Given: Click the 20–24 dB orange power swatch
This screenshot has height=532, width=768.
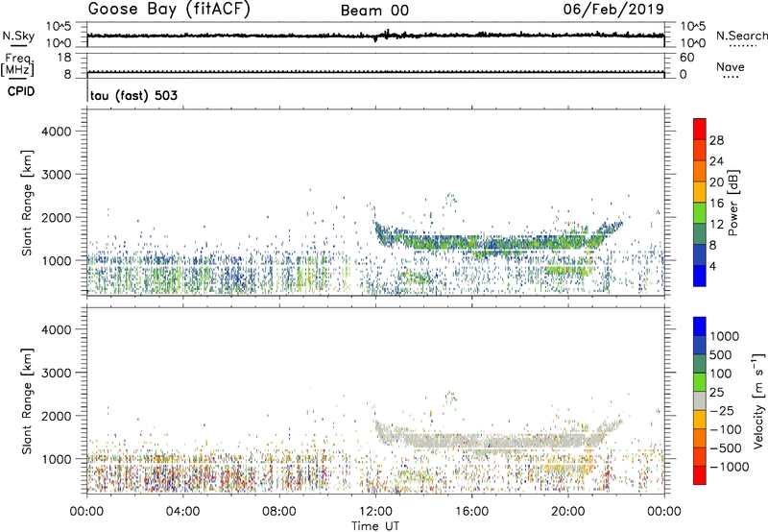Looking at the screenshot, I should point(700,171).
